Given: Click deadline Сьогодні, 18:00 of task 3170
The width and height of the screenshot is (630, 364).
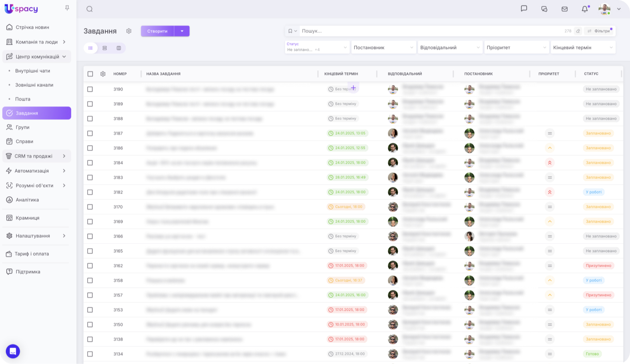Looking at the screenshot, I should pos(346,207).
